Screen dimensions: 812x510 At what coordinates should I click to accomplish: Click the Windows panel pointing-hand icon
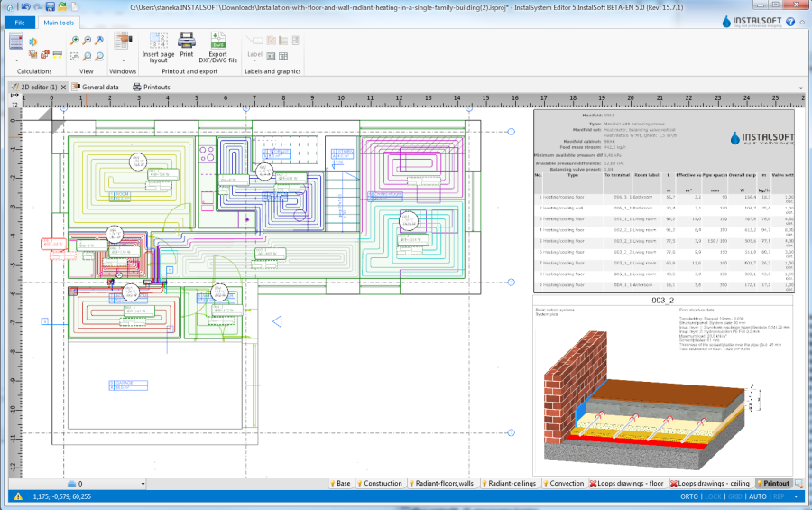pyautogui.click(x=123, y=41)
